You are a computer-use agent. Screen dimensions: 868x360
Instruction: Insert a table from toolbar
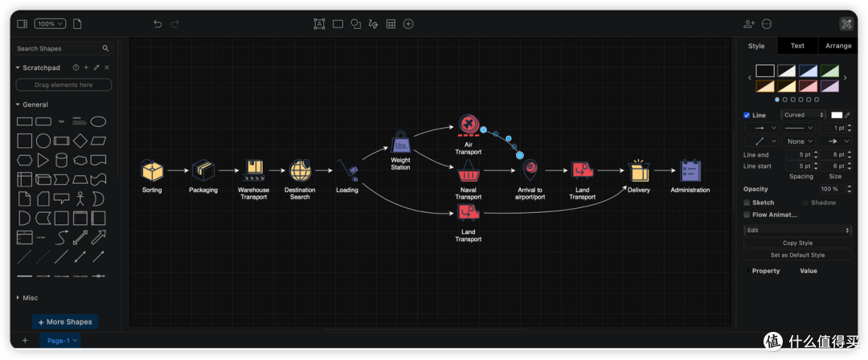391,24
